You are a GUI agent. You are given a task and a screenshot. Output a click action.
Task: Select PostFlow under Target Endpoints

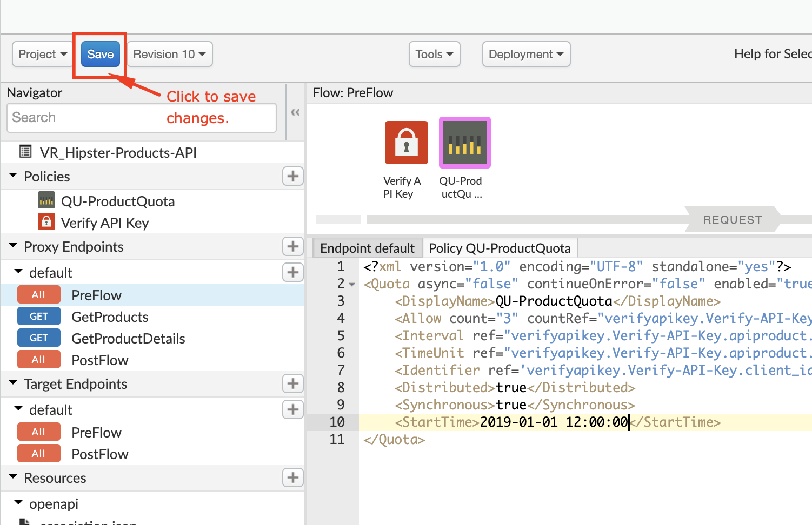[x=100, y=454]
